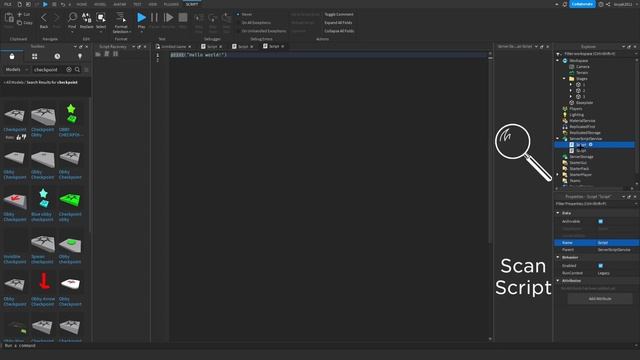Collapse the Attributes properties section

click(x=558, y=281)
